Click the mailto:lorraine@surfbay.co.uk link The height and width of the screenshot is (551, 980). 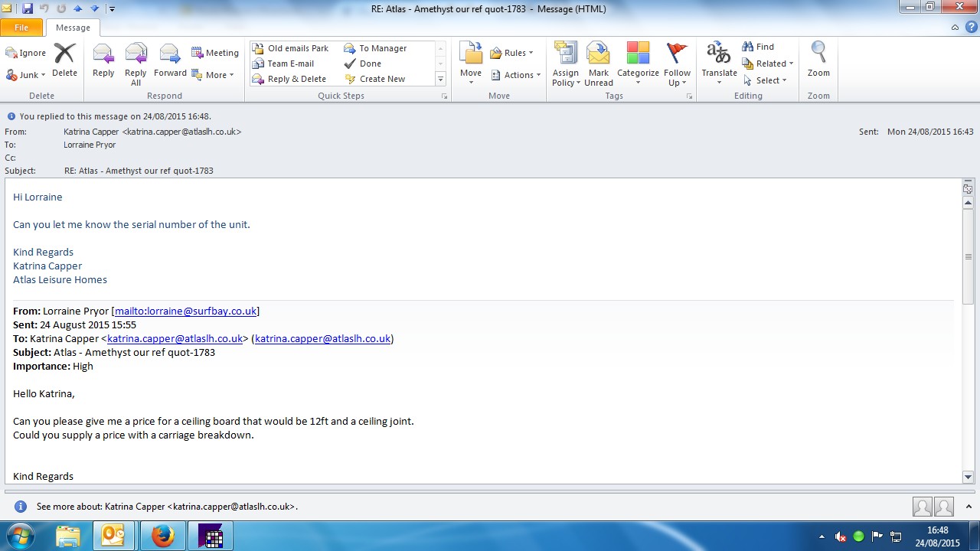pyautogui.click(x=185, y=311)
